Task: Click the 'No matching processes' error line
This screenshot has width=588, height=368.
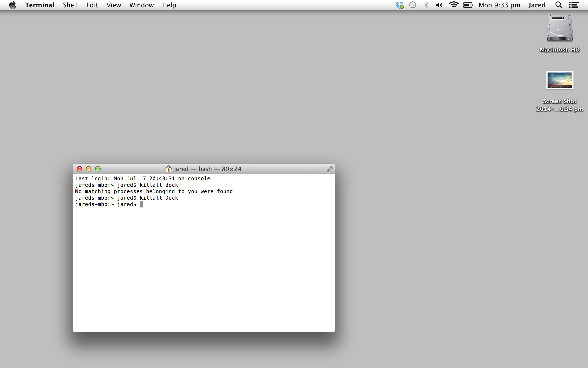Action: coord(154,192)
